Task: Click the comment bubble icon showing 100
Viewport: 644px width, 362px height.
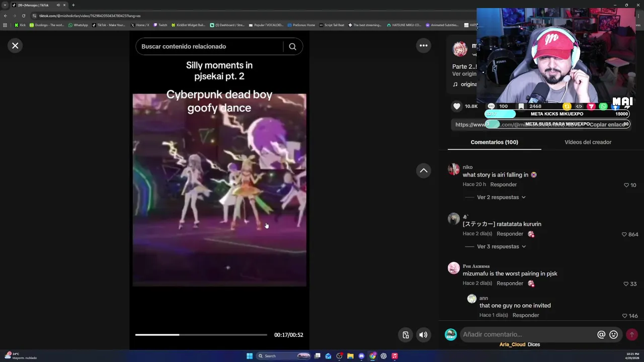Action: click(x=491, y=106)
